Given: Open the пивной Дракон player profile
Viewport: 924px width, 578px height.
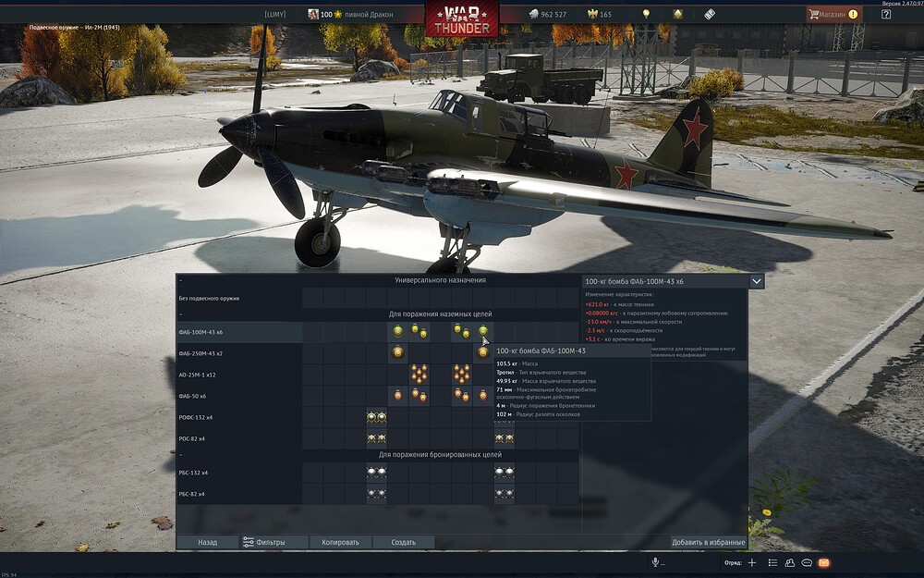Looking at the screenshot, I should pyautogui.click(x=350, y=14).
